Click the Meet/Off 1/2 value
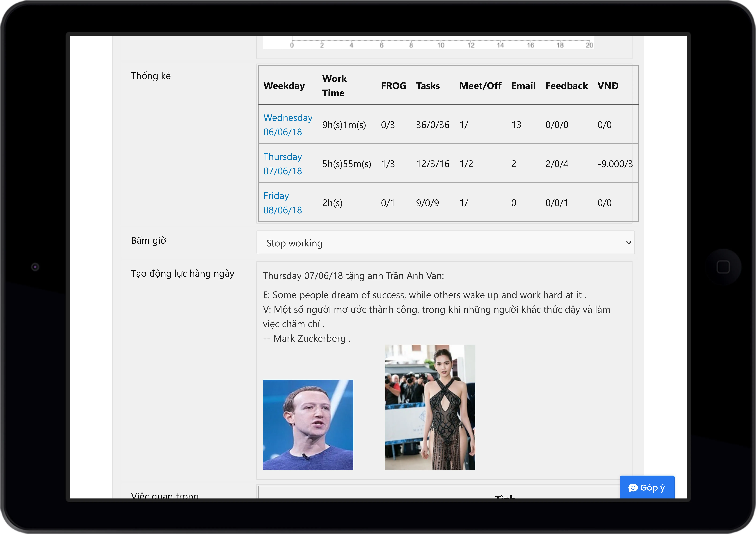756x534 pixels. [x=466, y=164]
